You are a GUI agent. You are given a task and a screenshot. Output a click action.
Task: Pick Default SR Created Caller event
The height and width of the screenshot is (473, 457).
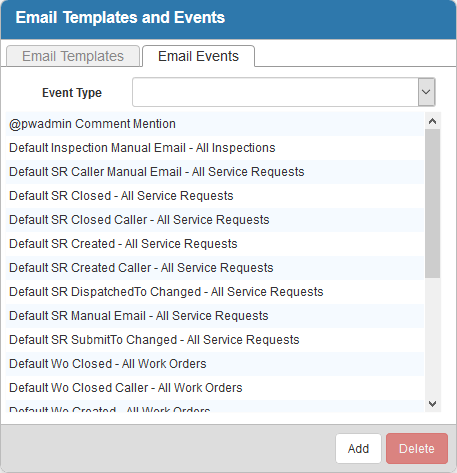tap(215, 268)
